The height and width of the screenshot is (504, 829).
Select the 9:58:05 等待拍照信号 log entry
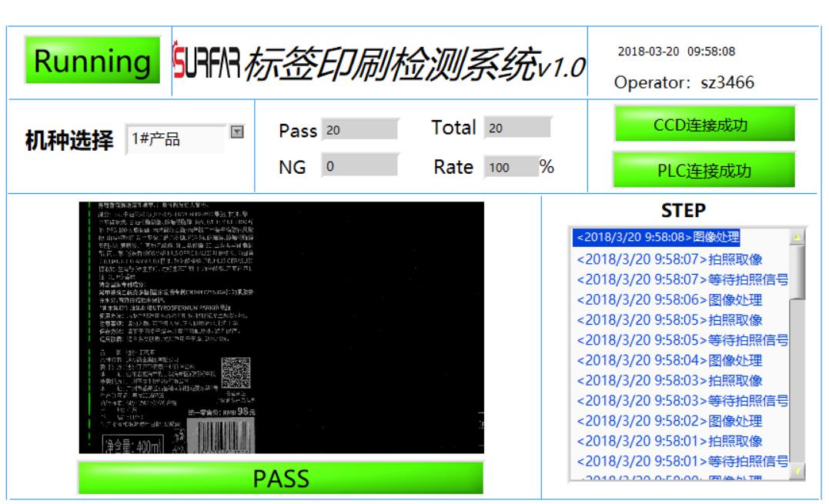coord(682,340)
